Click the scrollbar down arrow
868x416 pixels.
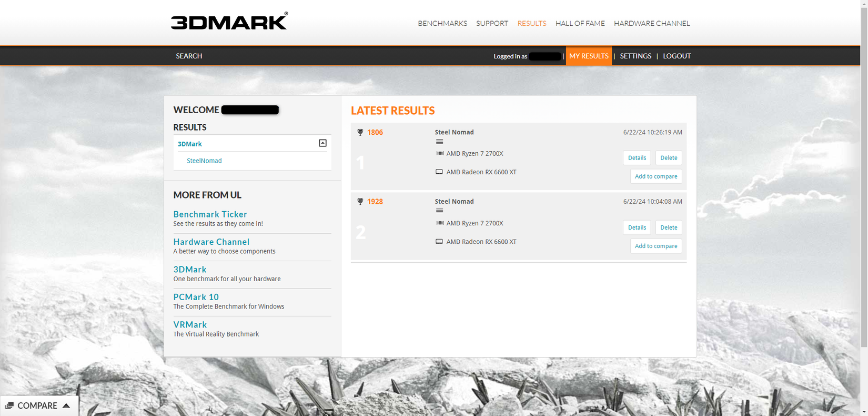pos(864,412)
